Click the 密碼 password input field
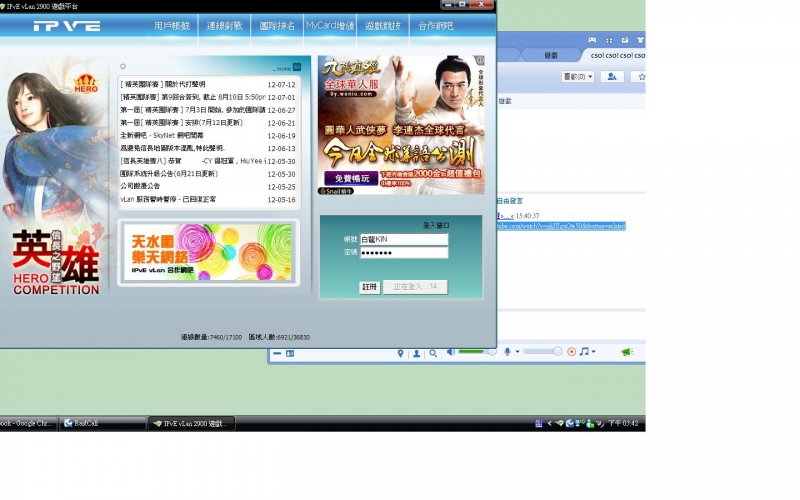Viewport: 800px width, 500px height. click(404, 253)
